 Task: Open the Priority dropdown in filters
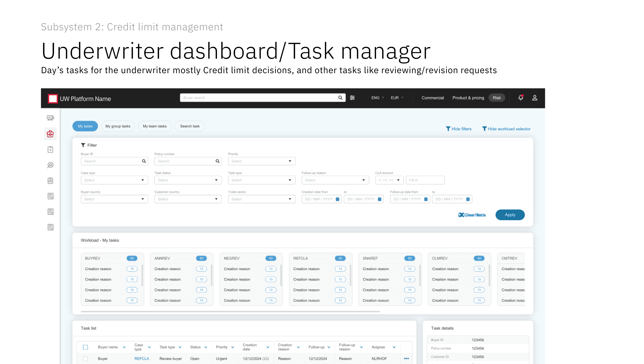[262, 161]
